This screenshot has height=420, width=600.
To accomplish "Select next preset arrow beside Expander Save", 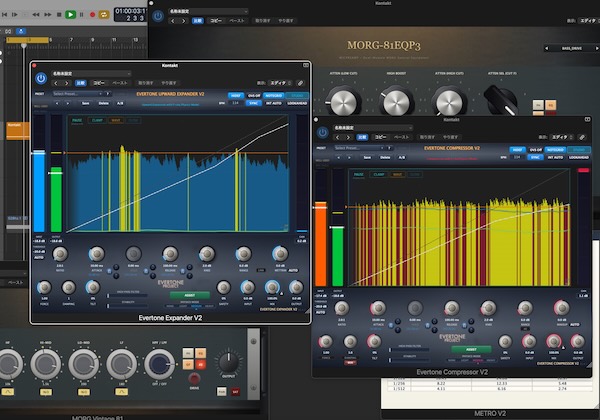I will click(x=68, y=103).
